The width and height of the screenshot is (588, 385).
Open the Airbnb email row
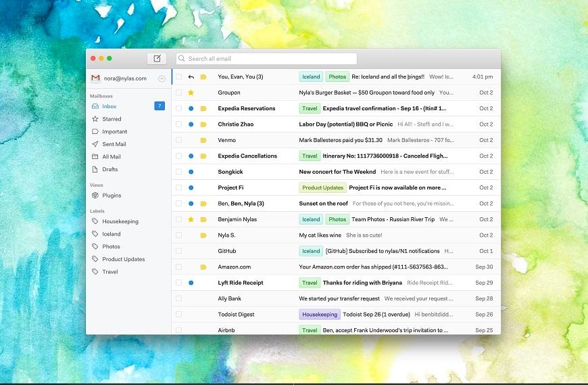click(337, 329)
